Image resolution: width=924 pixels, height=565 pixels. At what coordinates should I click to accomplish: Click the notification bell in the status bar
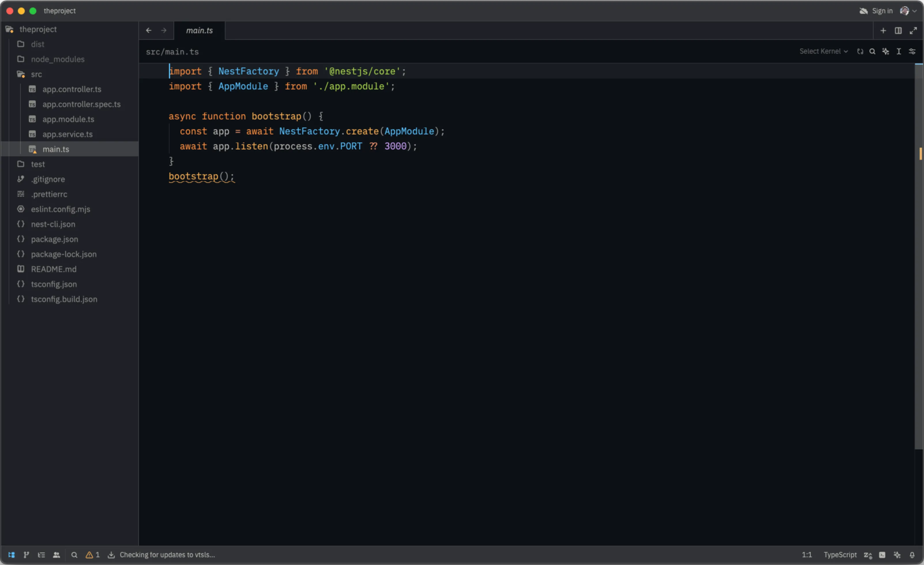912,555
